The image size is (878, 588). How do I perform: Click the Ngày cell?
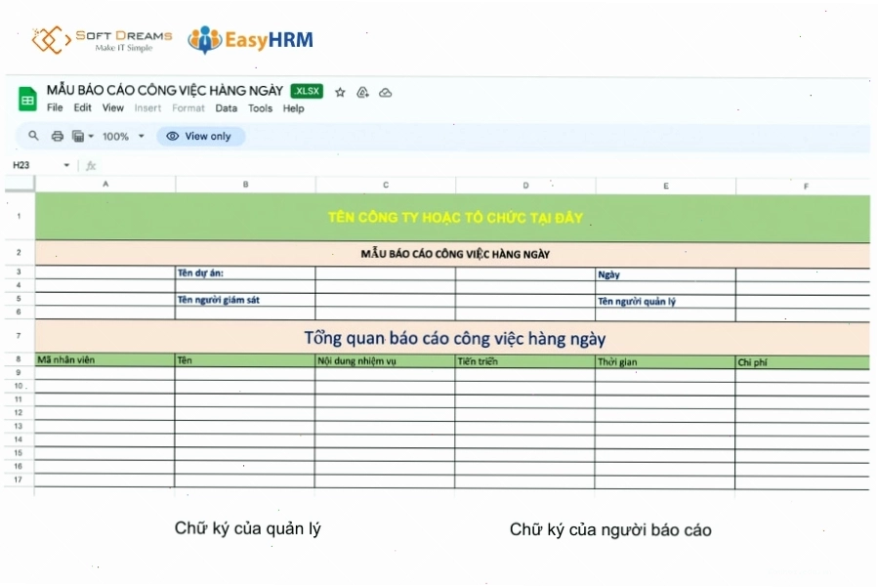665,274
